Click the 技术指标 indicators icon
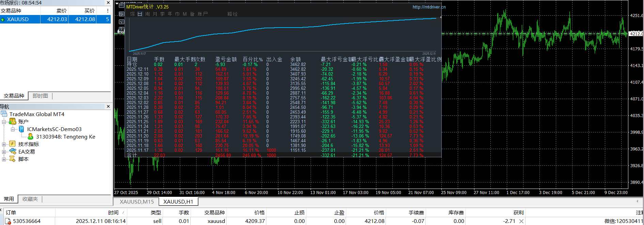Screen dimensions: 644x225 13,144
